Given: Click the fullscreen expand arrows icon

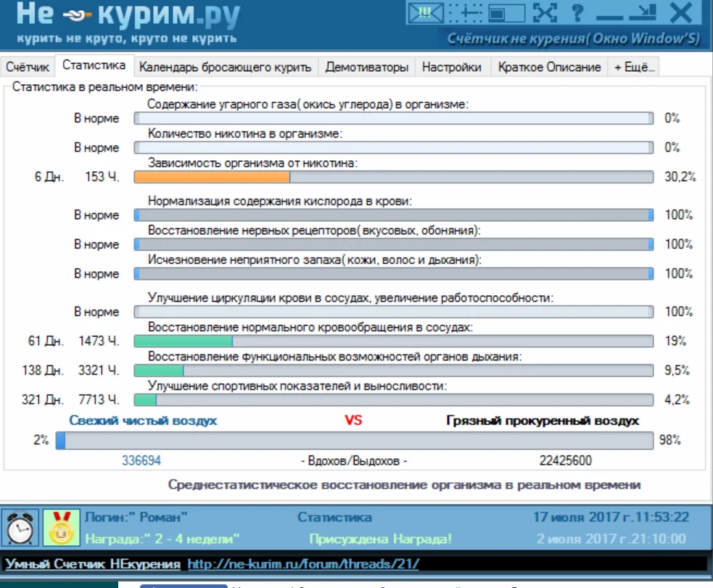Looking at the screenshot, I should [x=545, y=12].
